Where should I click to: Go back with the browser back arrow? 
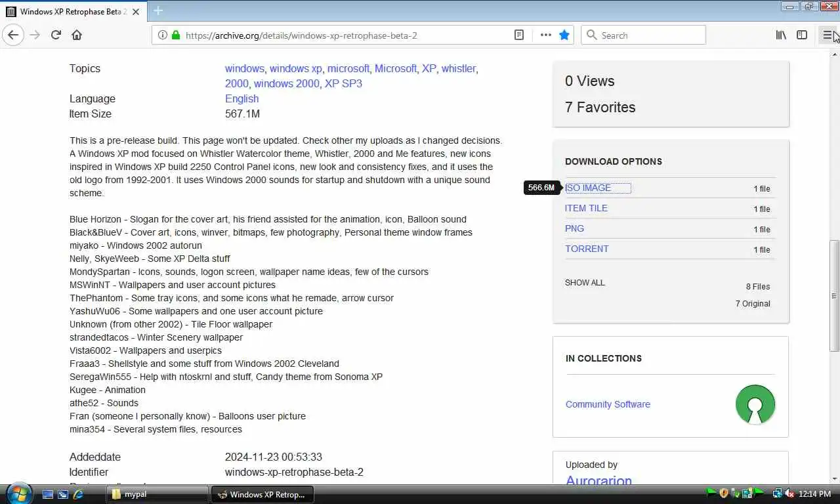13,35
